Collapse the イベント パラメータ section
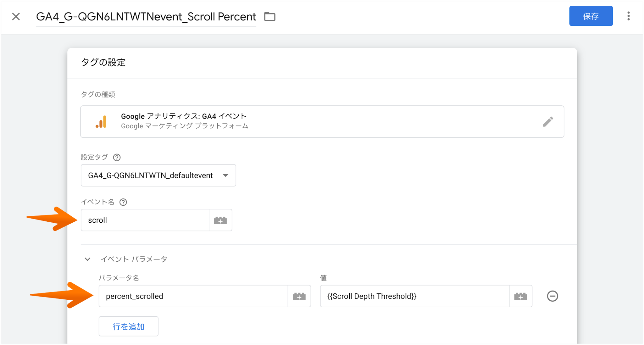644x345 pixels. coord(87,259)
